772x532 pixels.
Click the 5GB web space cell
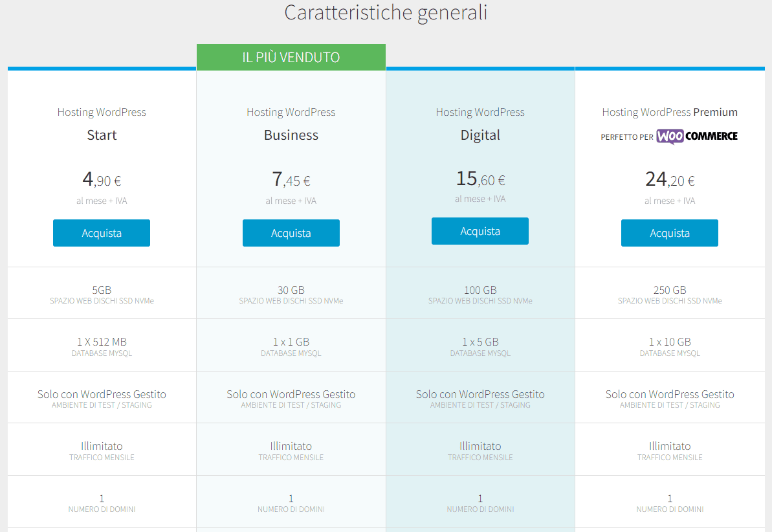(102, 293)
